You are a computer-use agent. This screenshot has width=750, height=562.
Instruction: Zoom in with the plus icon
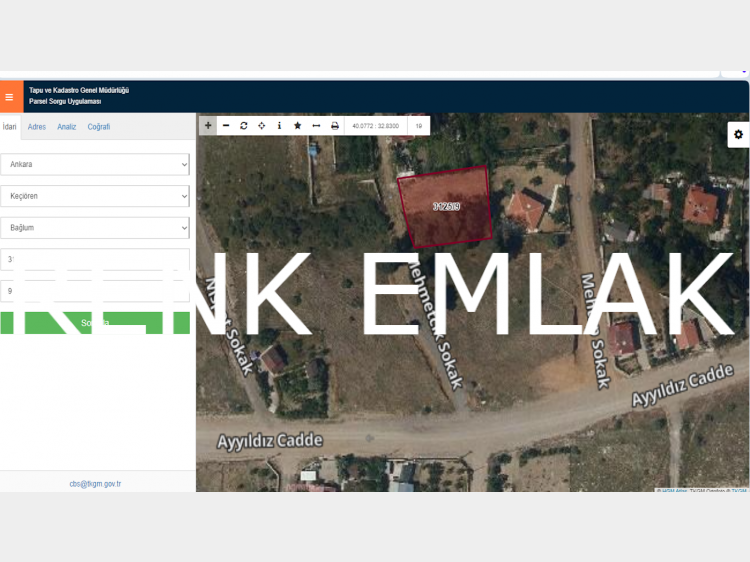[208, 126]
